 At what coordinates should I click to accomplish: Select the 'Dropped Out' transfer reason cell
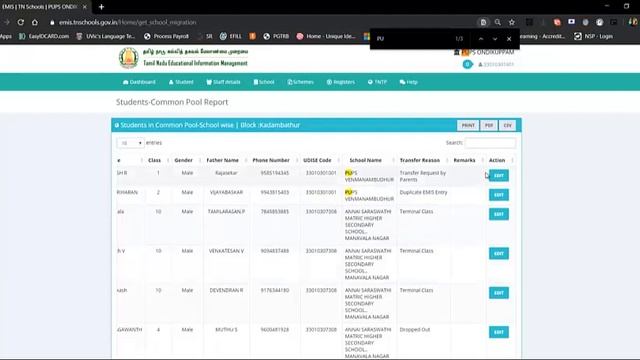415,329
